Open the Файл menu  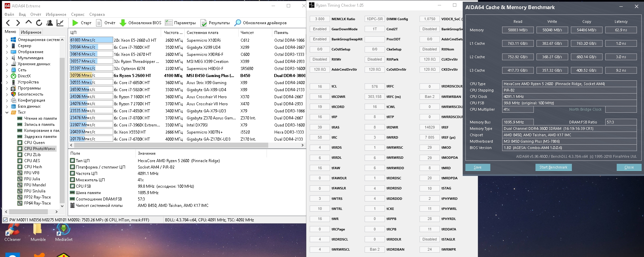[x=9, y=14]
